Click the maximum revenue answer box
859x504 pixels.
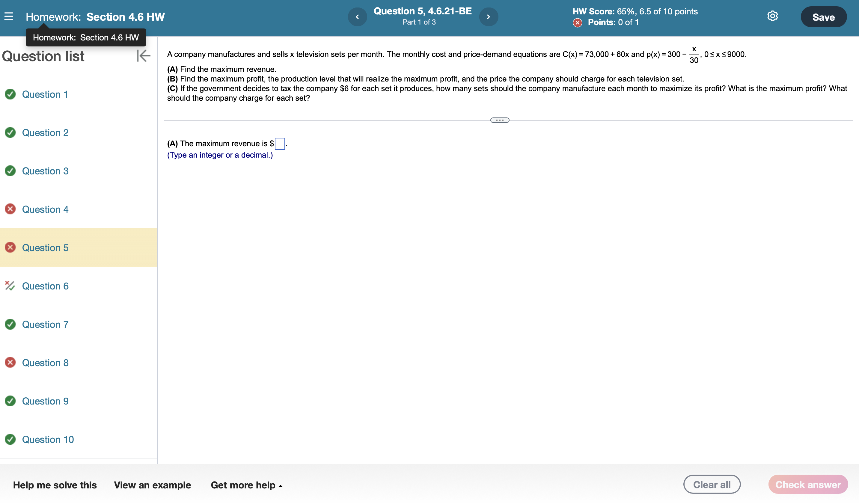click(280, 144)
